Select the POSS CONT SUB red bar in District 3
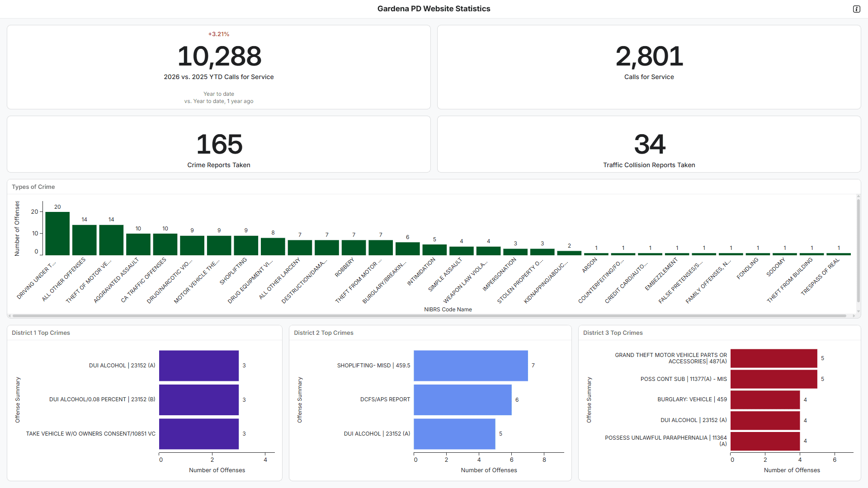 (774, 379)
